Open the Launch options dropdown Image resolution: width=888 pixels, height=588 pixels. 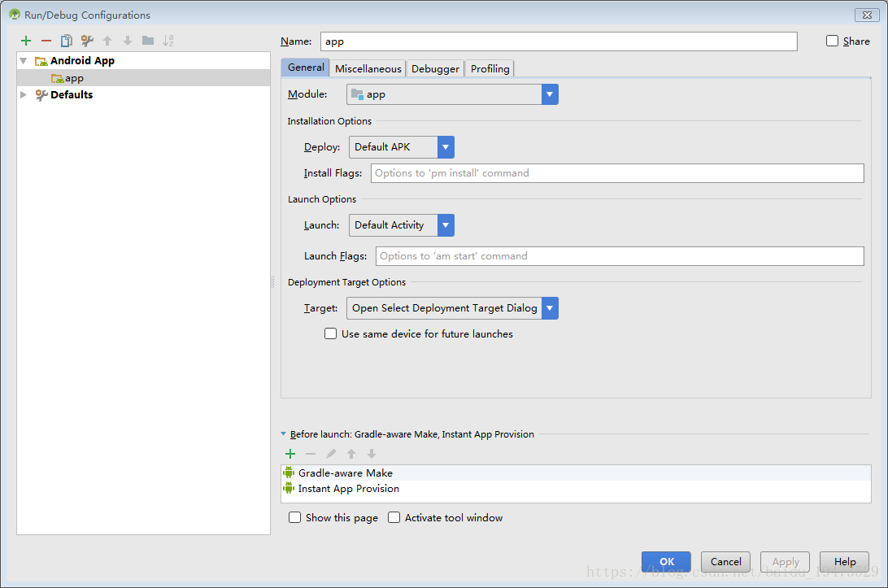coord(445,224)
